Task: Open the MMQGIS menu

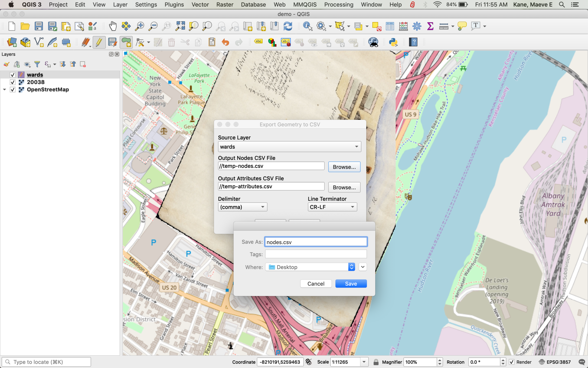Action: [305, 5]
